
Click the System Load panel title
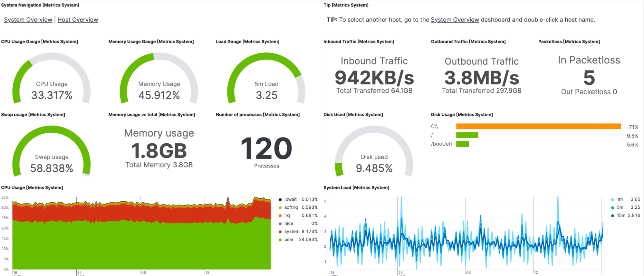(x=356, y=188)
